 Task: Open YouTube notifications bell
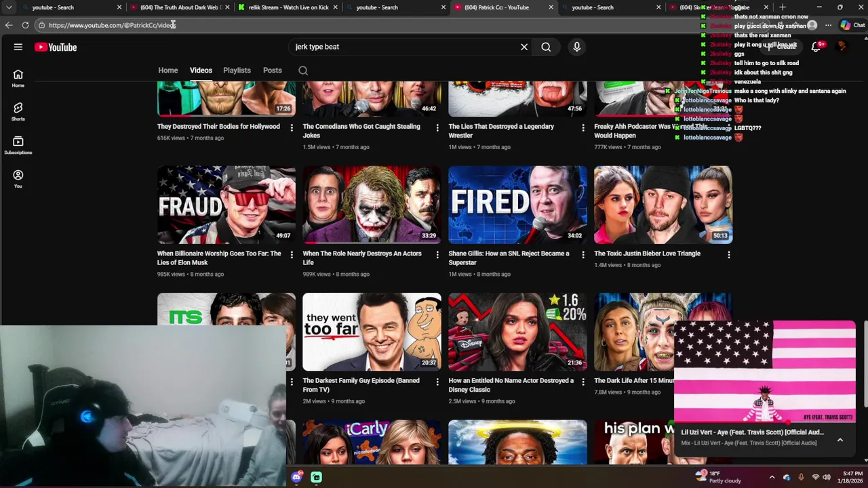coord(816,47)
